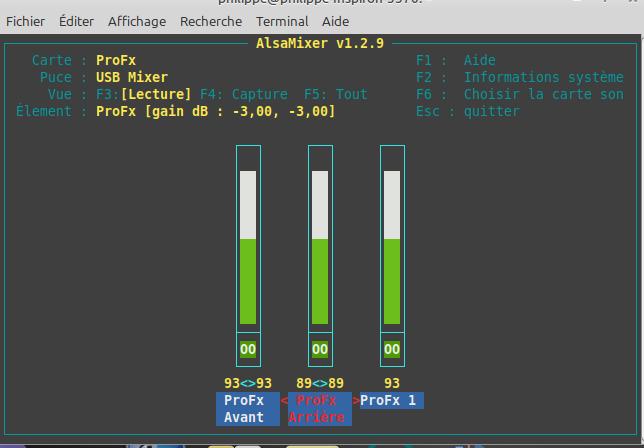Open the Éditer menu
This screenshot has height=448, width=644.
(x=76, y=21)
